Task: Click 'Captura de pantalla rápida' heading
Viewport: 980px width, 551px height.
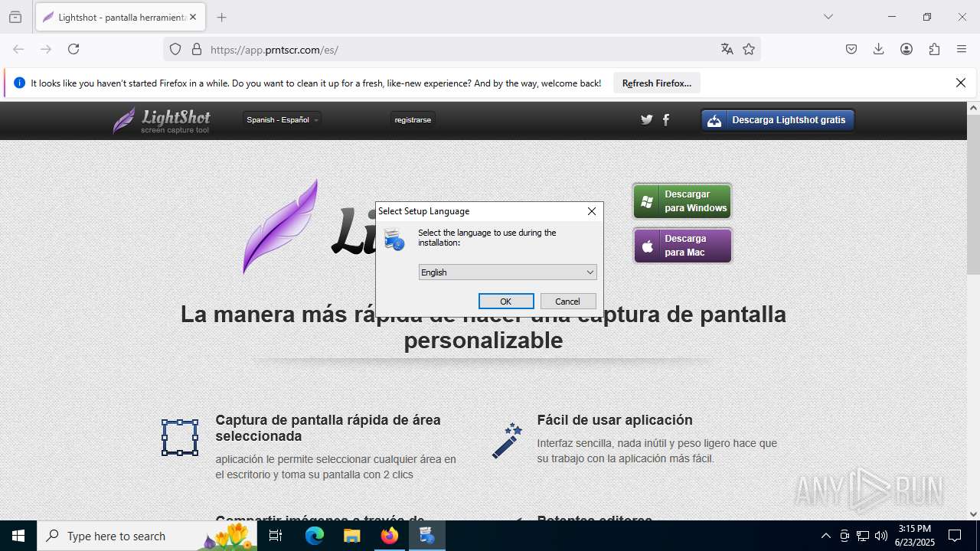Action: tap(328, 428)
